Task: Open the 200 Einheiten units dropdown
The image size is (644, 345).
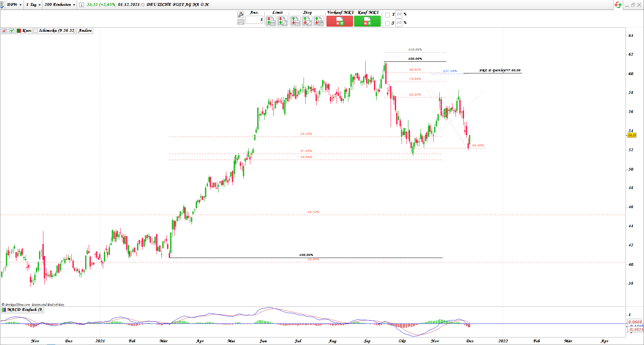Action: click(x=60, y=5)
